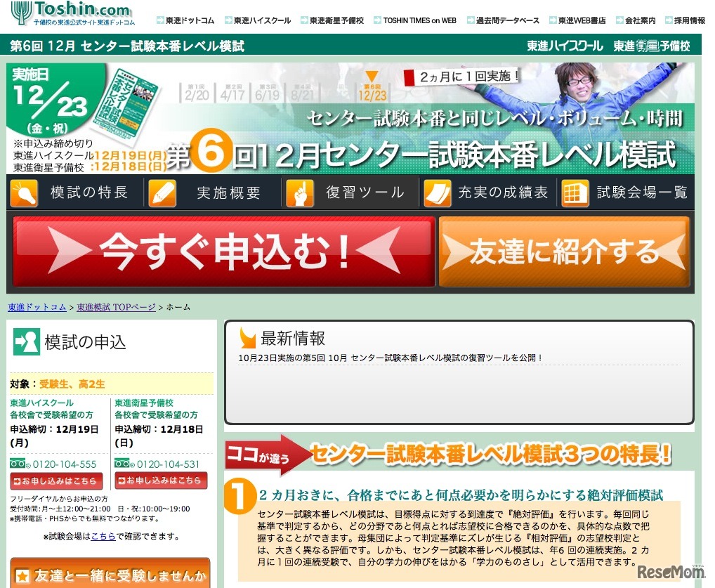Click the freedial phone icon beside 0120-104-555
The width and height of the screenshot is (715, 588).
(19, 464)
